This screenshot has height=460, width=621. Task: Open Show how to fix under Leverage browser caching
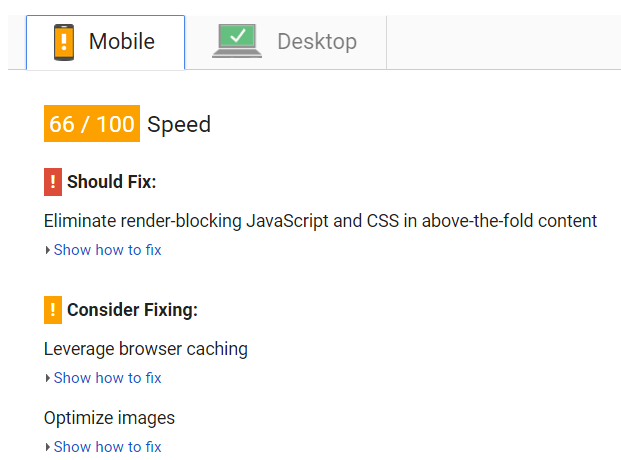tap(107, 378)
